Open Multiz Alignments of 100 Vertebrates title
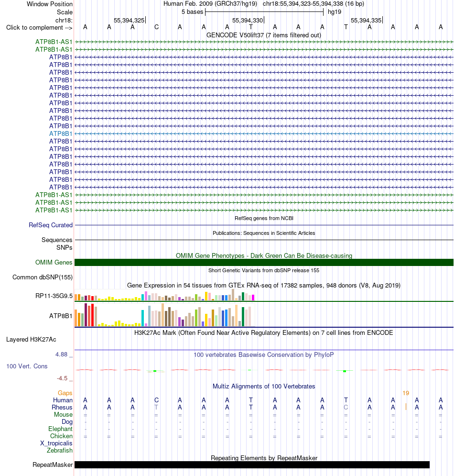Image resolution: width=454 pixels, height=476 pixels. click(x=264, y=387)
